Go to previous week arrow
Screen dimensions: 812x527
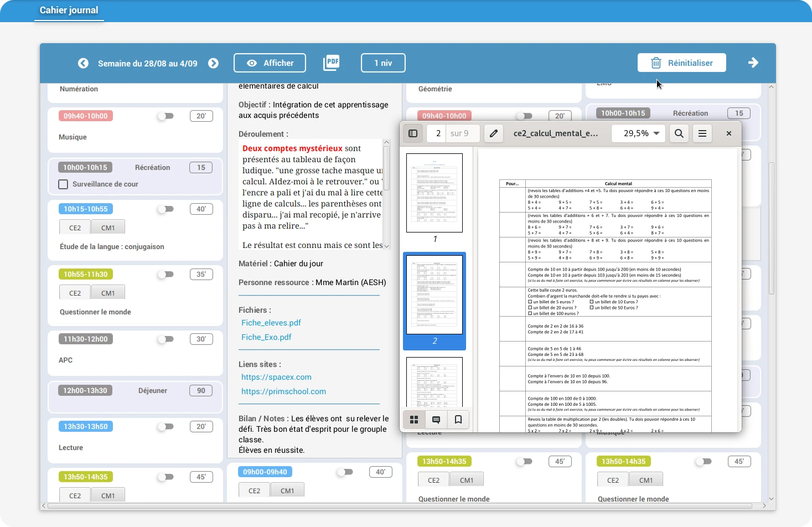[83, 63]
